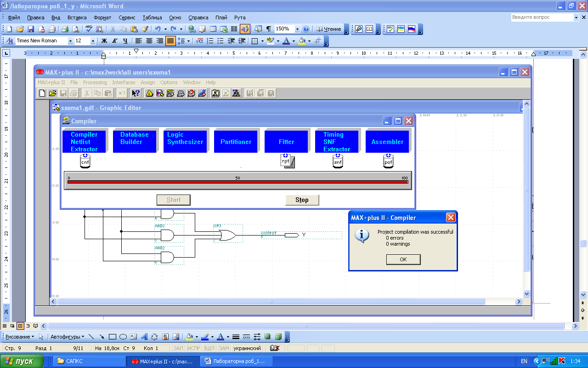Click the Text Box tool in Drawing toolbar

[134, 337]
